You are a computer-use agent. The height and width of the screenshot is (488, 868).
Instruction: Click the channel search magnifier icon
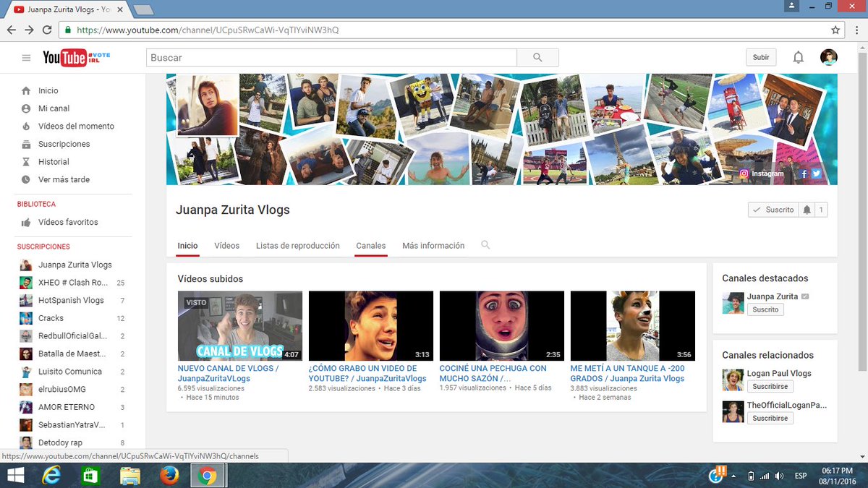pyautogui.click(x=485, y=245)
